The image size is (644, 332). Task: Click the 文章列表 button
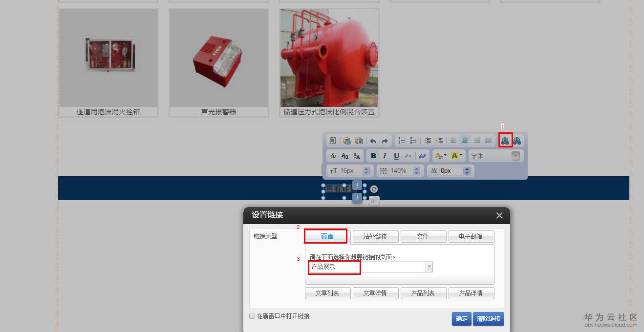(327, 293)
